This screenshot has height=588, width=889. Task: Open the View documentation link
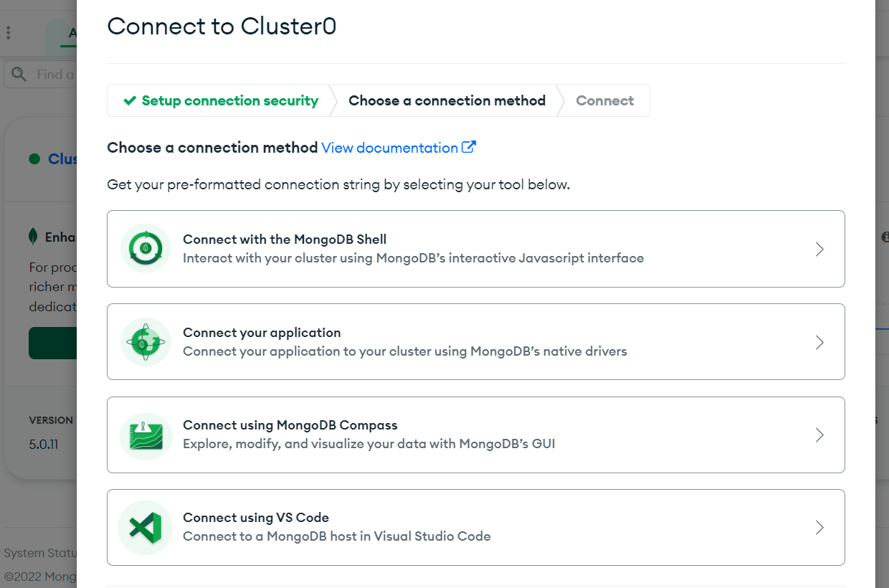pos(389,148)
